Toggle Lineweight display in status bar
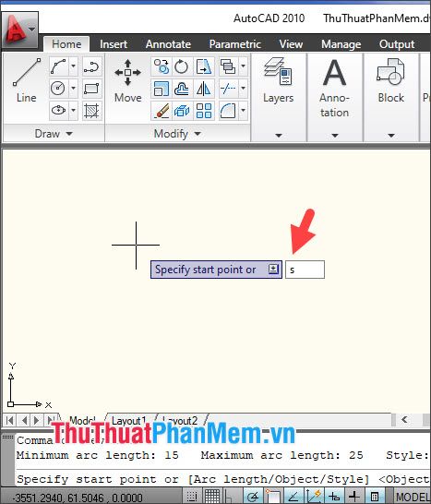431x504 pixels. click(354, 497)
